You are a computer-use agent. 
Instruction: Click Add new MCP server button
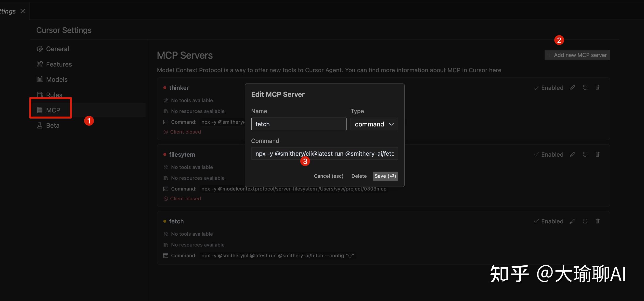tap(577, 55)
